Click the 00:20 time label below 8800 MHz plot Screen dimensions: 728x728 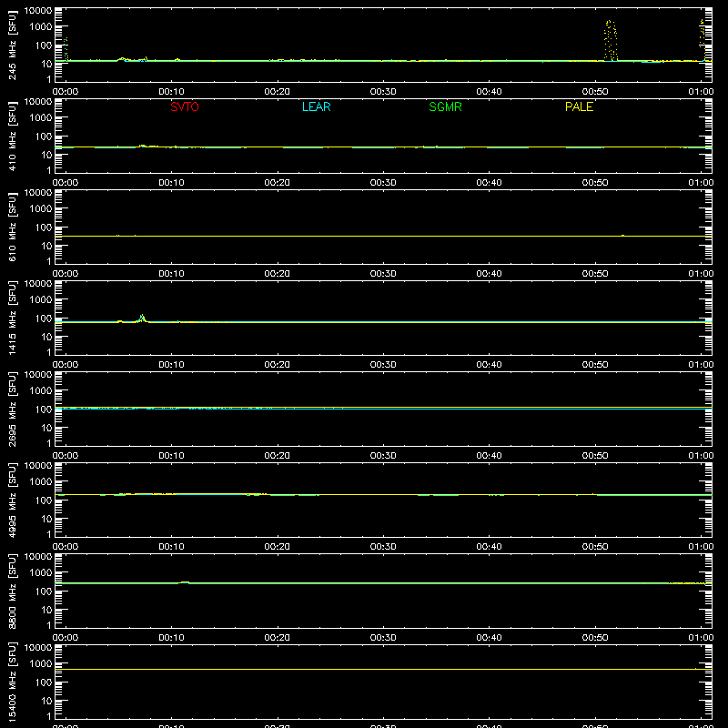(x=278, y=638)
